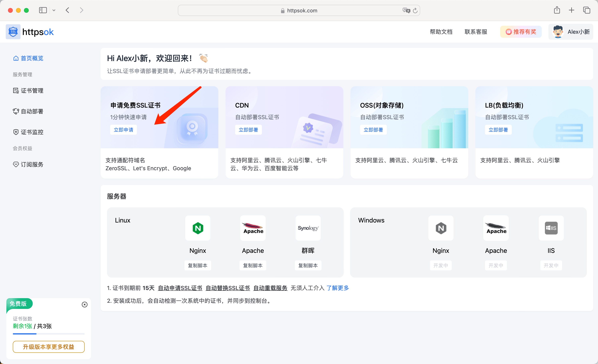
Task: Go to 自动部署 sidebar item
Action: click(x=32, y=111)
